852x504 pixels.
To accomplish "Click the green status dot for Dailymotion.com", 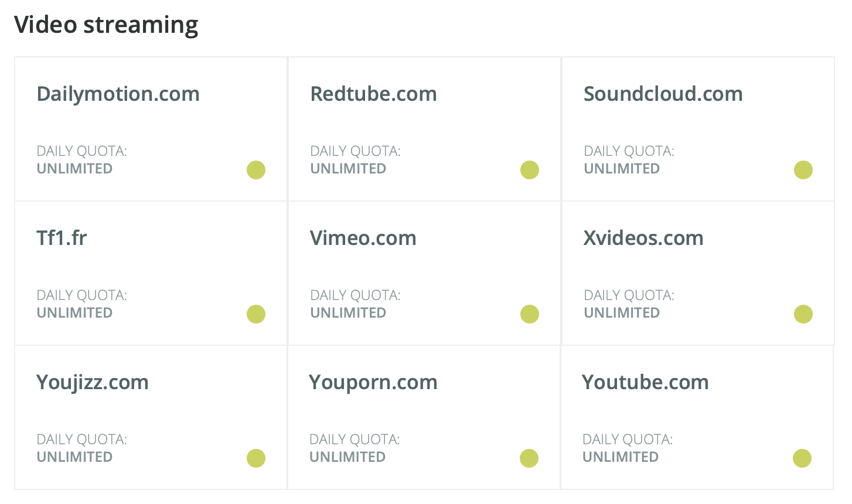I will tap(256, 170).
